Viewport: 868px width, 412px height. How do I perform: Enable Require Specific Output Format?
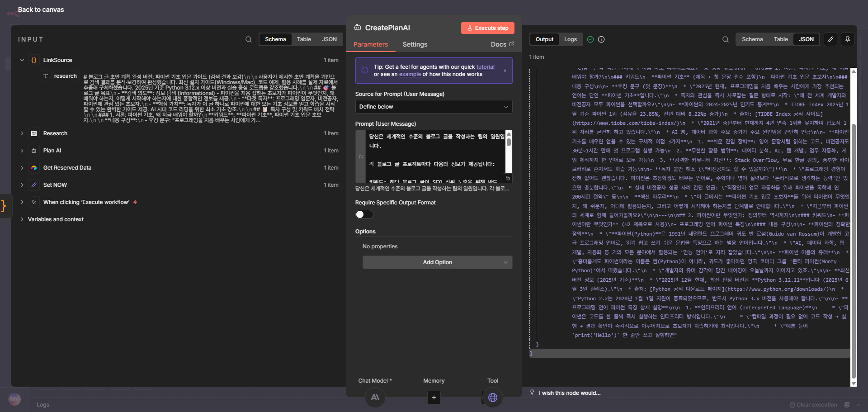[364, 214]
